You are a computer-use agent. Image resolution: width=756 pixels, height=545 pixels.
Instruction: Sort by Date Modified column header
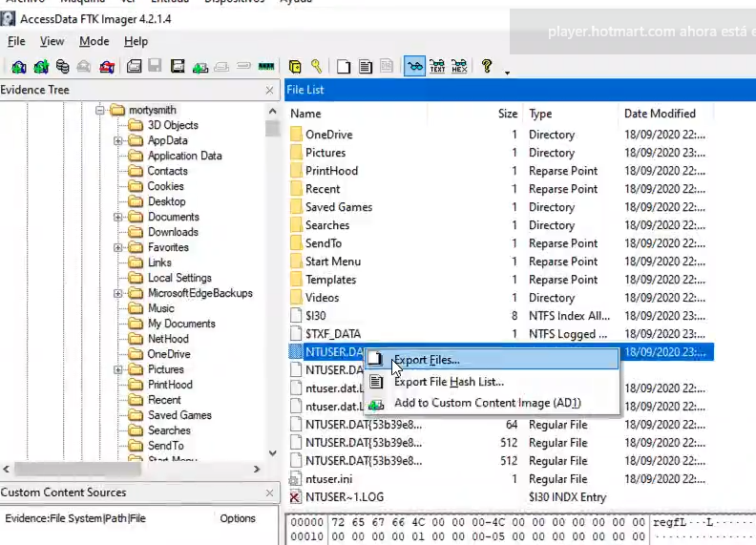pos(666,114)
